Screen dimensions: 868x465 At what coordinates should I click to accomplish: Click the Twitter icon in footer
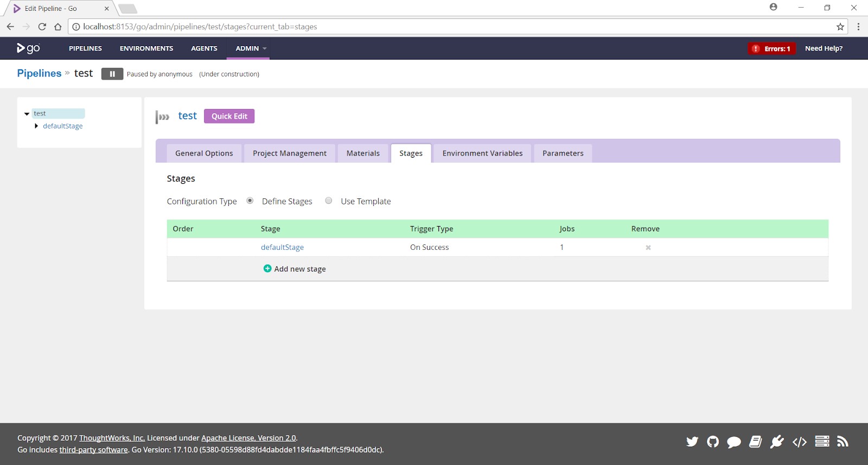click(x=692, y=442)
